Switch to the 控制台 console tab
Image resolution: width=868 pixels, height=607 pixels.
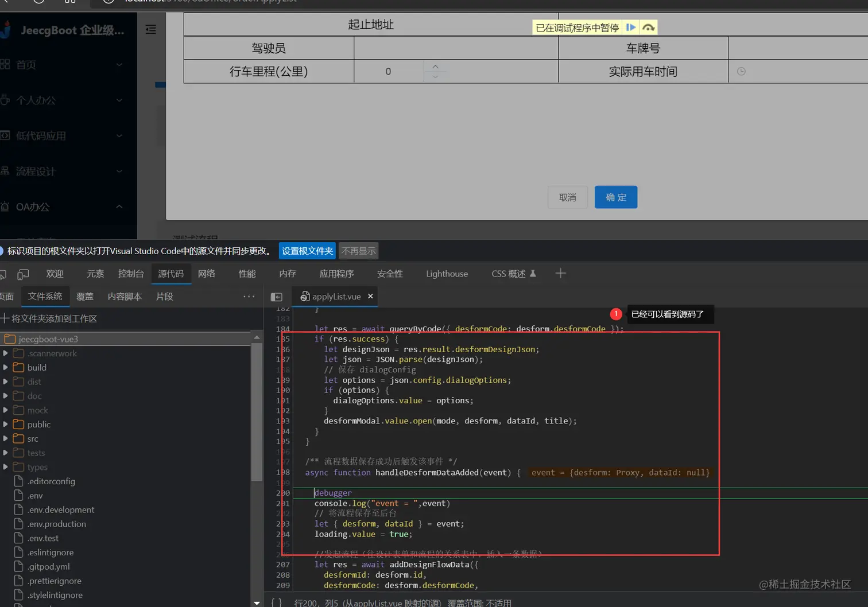(131, 274)
